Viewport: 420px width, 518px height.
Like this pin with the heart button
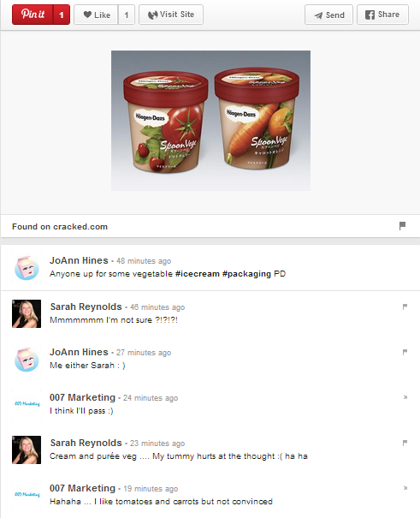pos(96,15)
